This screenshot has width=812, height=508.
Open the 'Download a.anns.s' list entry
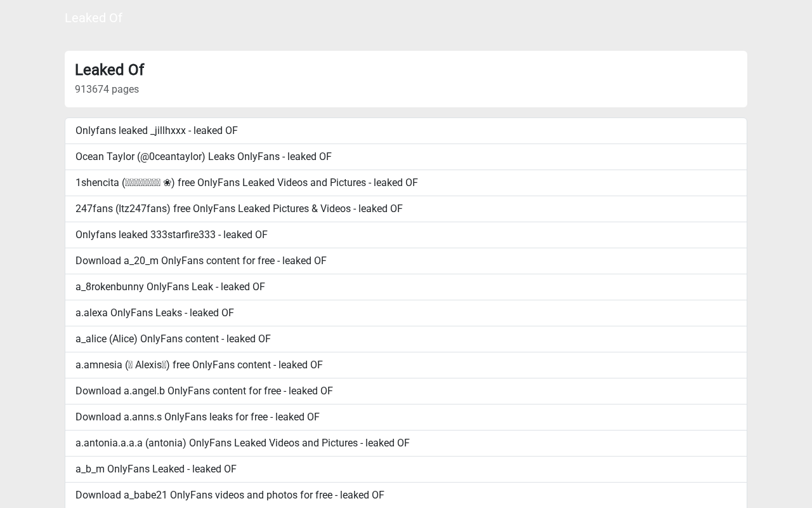406,417
